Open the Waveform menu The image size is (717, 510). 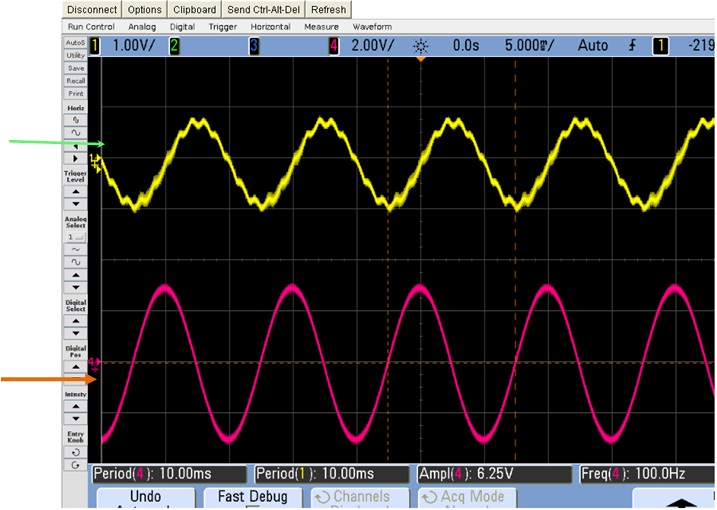click(372, 27)
